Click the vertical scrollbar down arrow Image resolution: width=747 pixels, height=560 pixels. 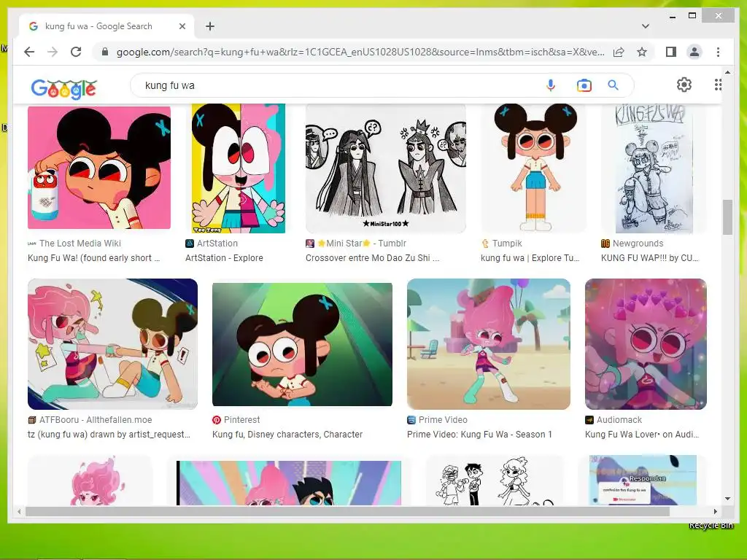[727, 499]
